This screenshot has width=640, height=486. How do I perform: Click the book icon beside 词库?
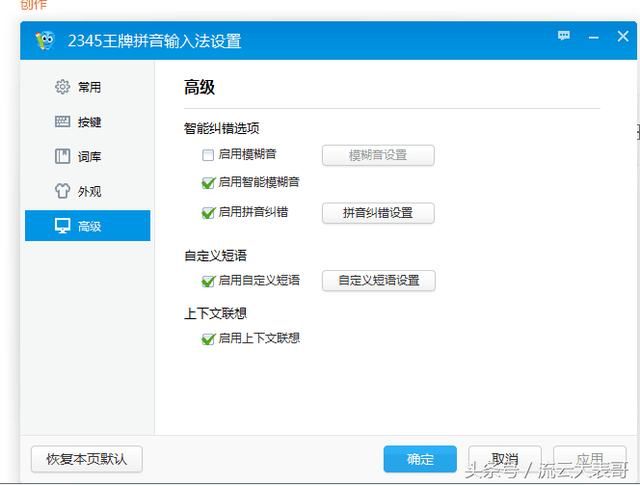(x=62, y=156)
